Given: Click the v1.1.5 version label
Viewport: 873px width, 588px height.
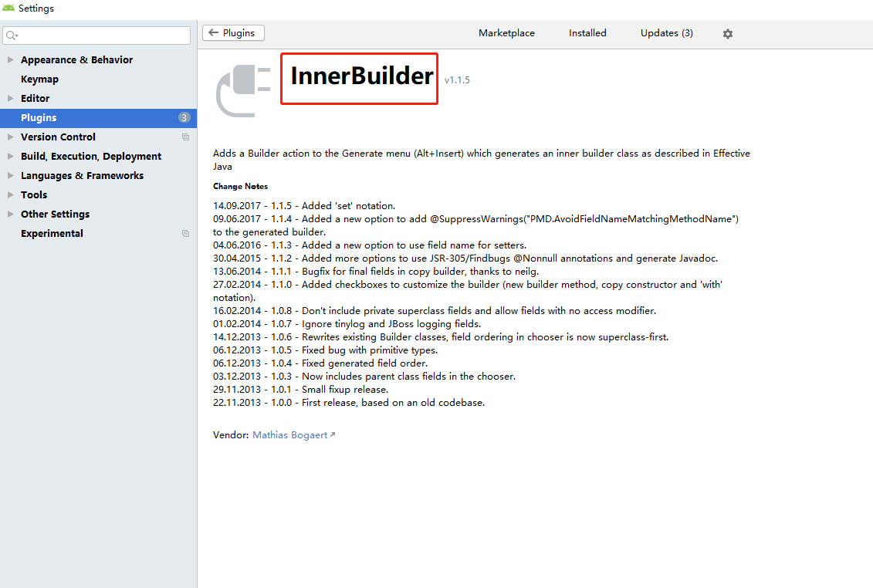Looking at the screenshot, I should (x=457, y=80).
